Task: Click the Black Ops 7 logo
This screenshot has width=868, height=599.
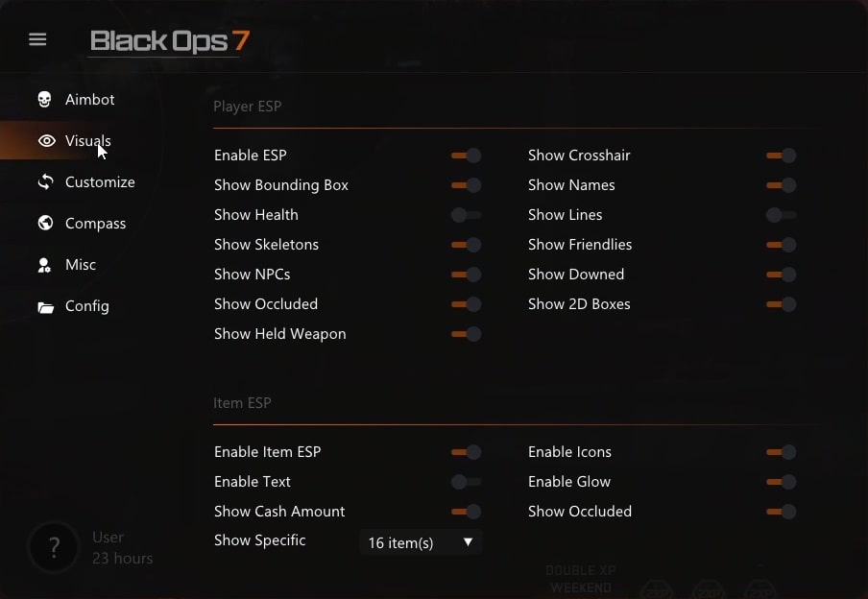Action: coord(168,41)
